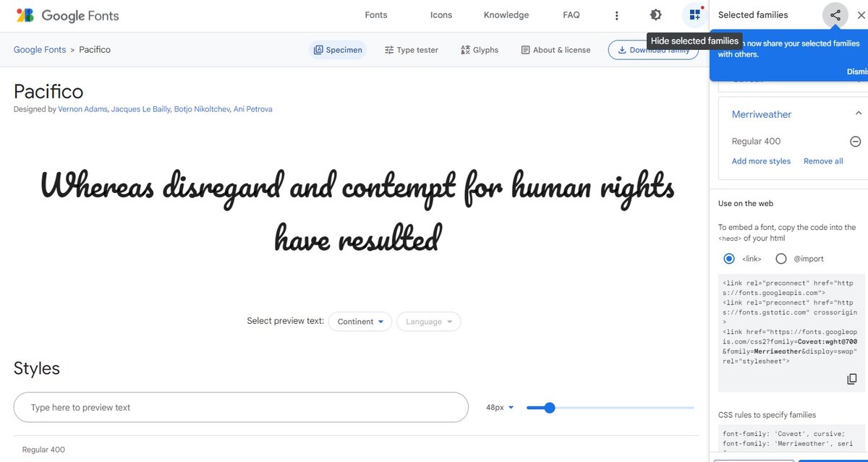The width and height of the screenshot is (868, 462).
Task: Click the Regular 400 style label under Styles
Action: [x=43, y=450]
